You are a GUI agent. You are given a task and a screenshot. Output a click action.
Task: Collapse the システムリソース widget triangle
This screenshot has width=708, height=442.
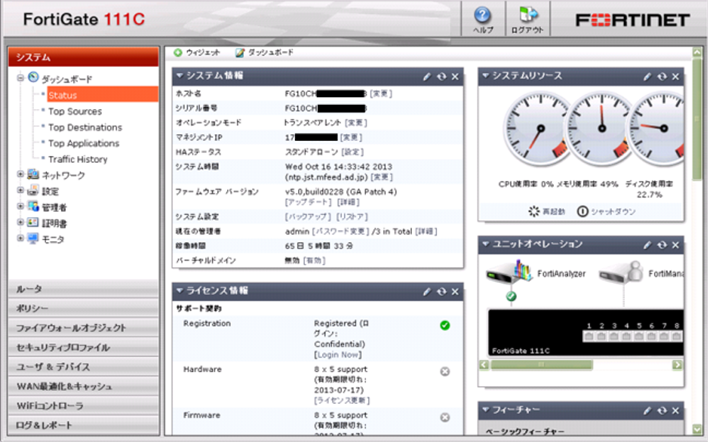tap(485, 75)
